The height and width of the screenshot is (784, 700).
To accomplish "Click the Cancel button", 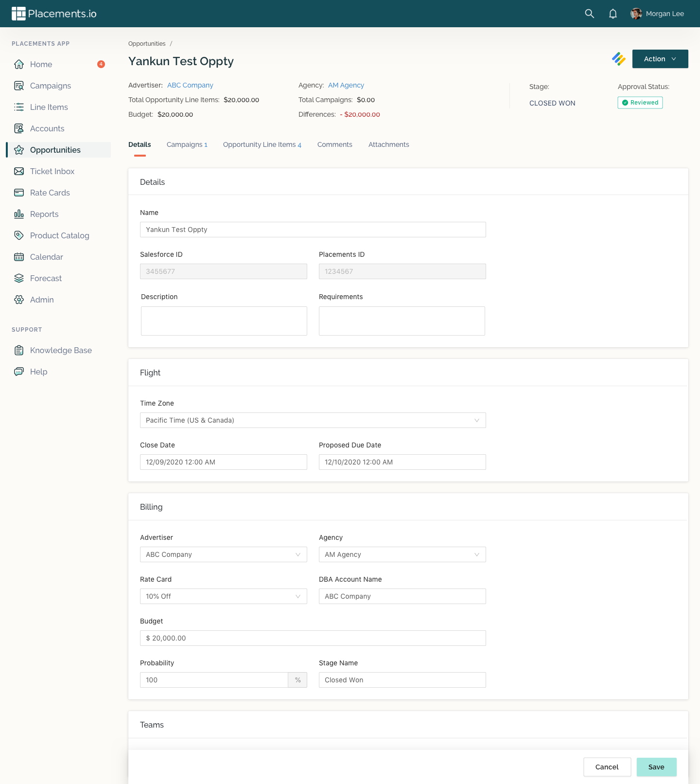I will click(607, 767).
